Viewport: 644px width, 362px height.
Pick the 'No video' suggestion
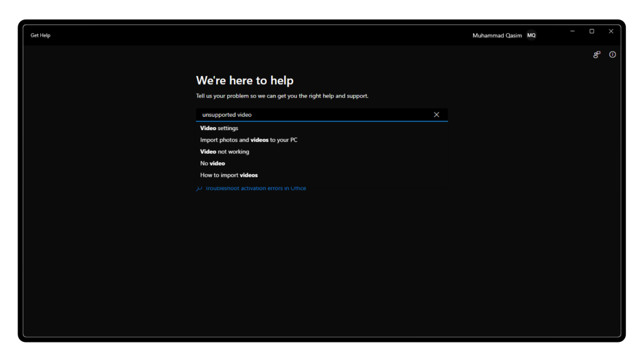(x=321, y=163)
